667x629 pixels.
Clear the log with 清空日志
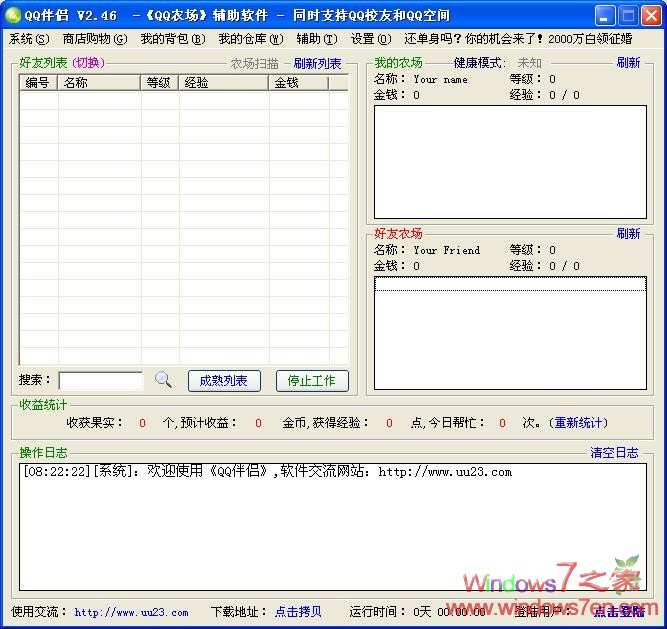pos(614,453)
